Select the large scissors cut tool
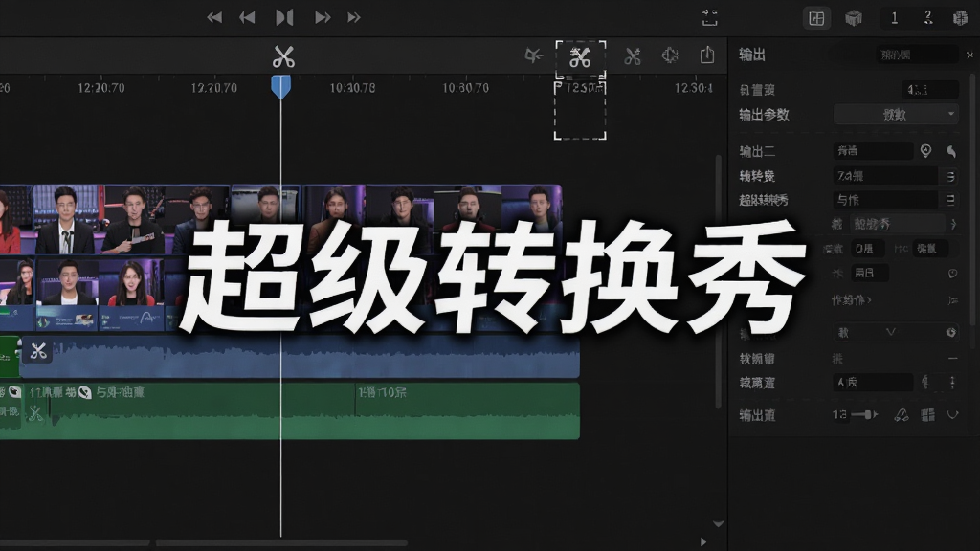This screenshot has height=551, width=980. 283,56
